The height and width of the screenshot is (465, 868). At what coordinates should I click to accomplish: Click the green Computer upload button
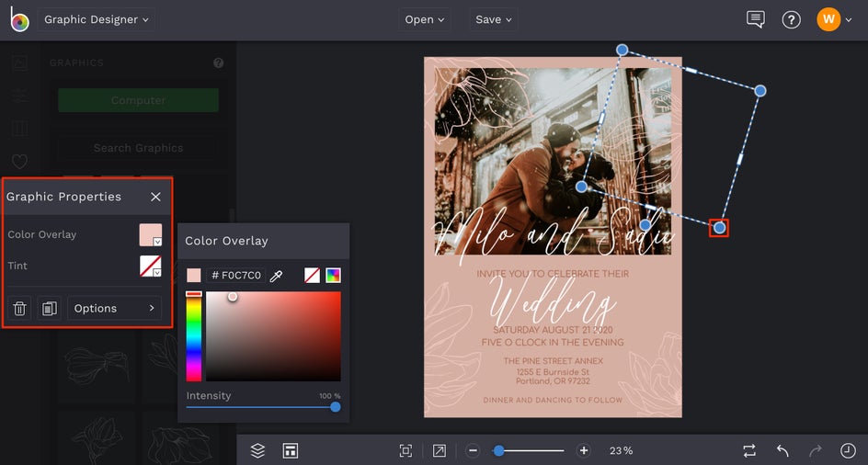pyautogui.click(x=139, y=100)
